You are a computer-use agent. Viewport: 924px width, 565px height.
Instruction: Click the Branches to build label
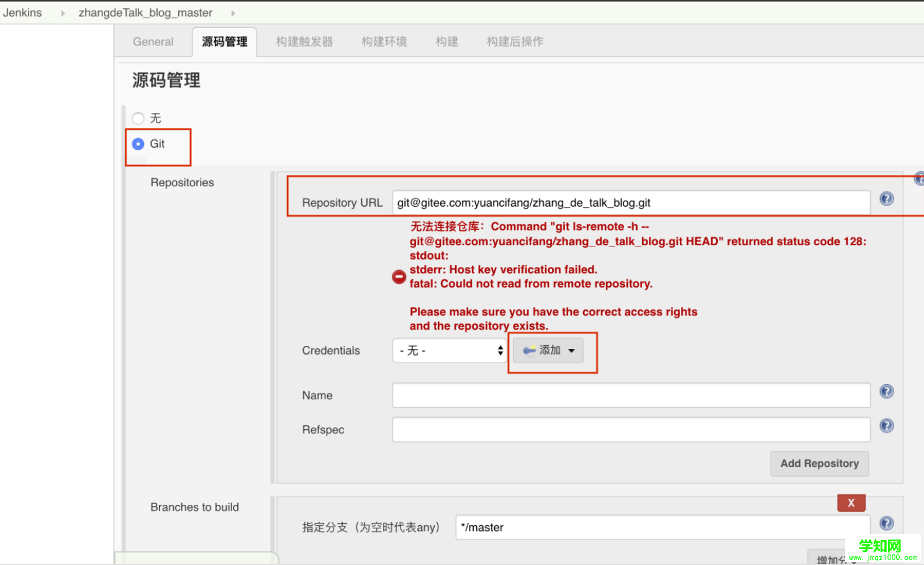tap(194, 507)
